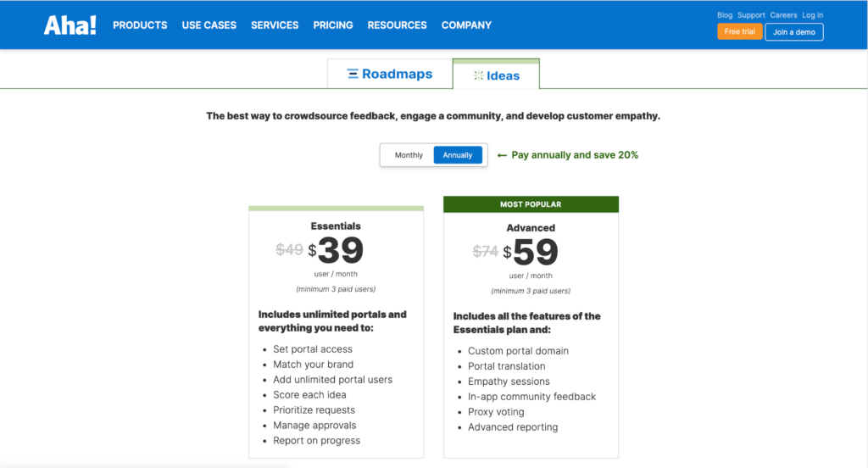Open the Company menu
Screen dimensions: 868x468
tap(466, 25)
